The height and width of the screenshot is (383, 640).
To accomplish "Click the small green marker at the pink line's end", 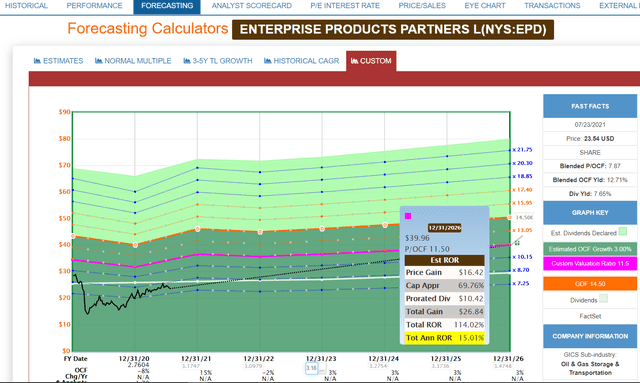I will pyautogui.click(x=517, y=243).
